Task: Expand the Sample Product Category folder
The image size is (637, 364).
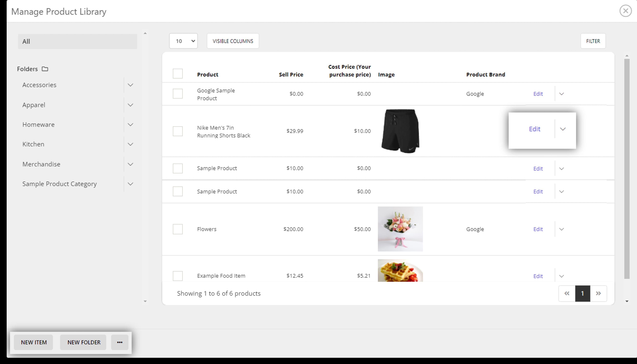Action: click(130, 184)
